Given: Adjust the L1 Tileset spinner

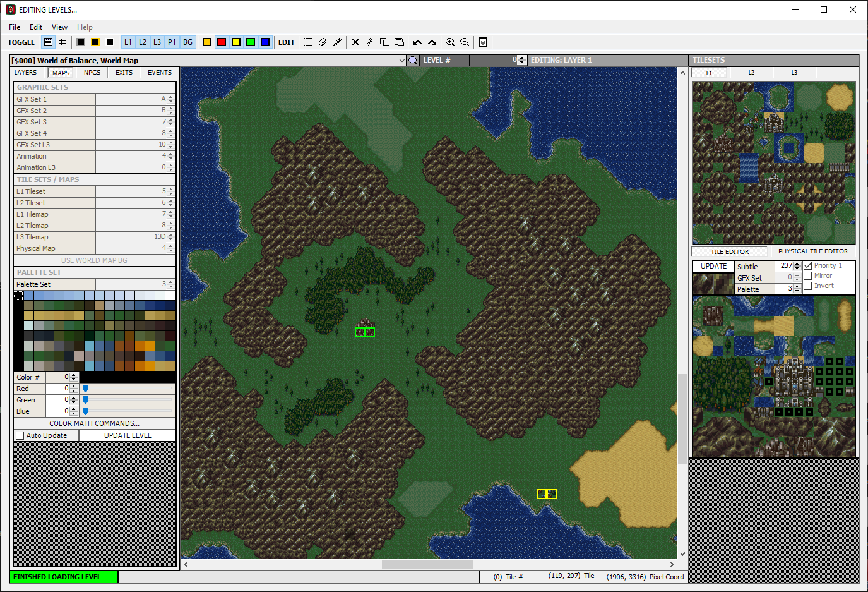Looking at the screenshot, I should [170, 191].
